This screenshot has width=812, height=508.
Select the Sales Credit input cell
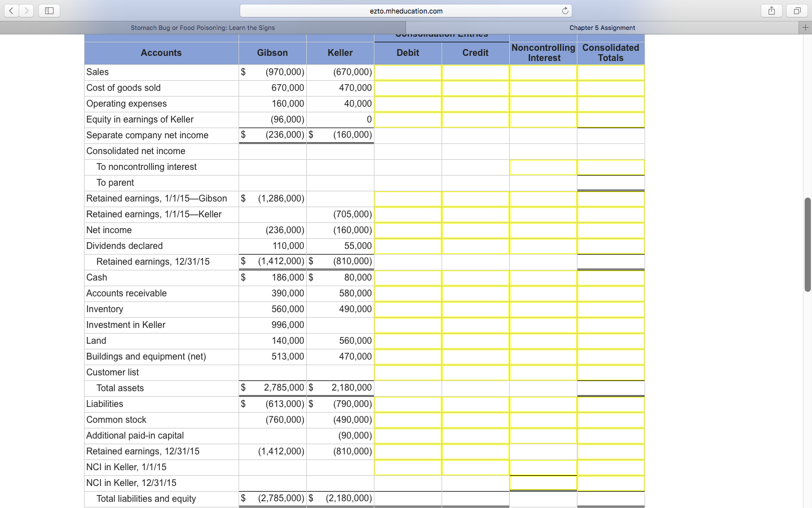(x=475, y=72)
